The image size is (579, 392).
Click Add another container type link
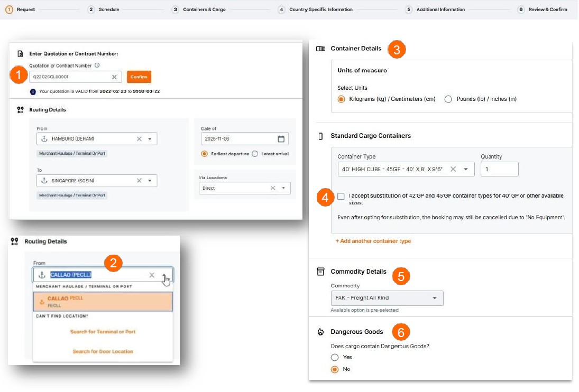373,241
